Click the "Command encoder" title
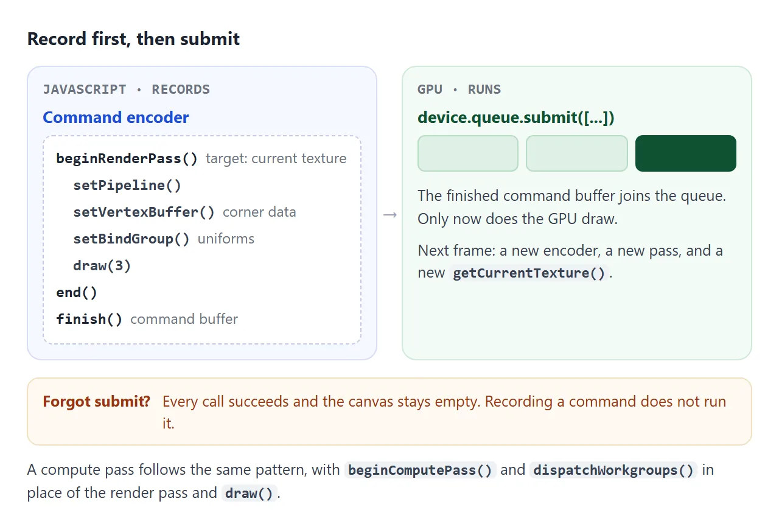 click(x=116, y=117)
